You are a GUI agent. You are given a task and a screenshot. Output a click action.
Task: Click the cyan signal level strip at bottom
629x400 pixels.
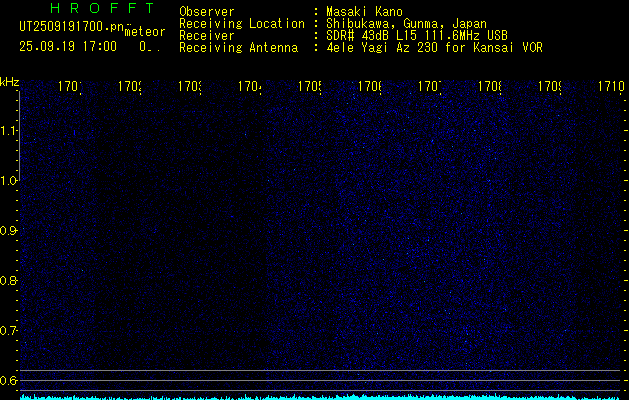pyautogui.click(x=320, y=397)
